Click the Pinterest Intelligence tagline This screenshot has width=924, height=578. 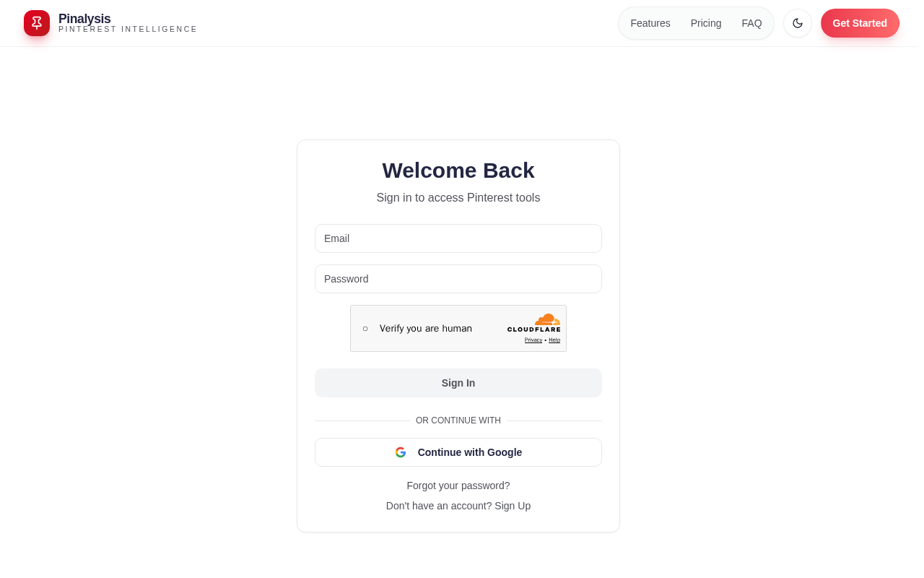(x=128, y=30)
